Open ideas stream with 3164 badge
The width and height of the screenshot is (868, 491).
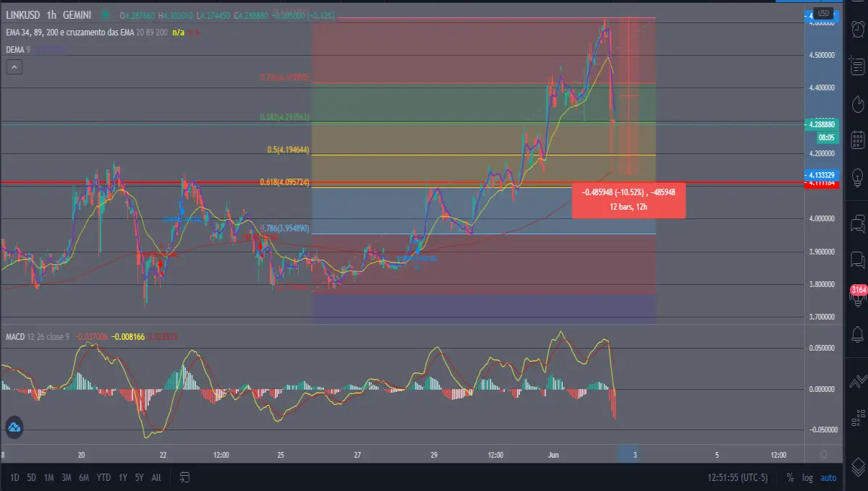pos(858,295)
